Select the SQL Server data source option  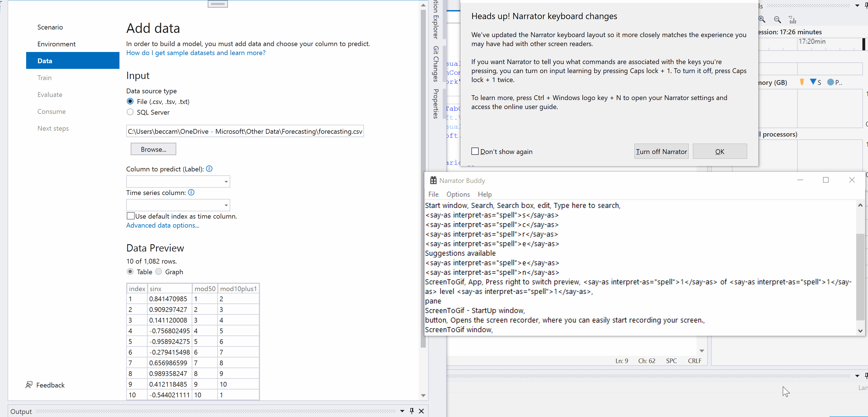130,112
